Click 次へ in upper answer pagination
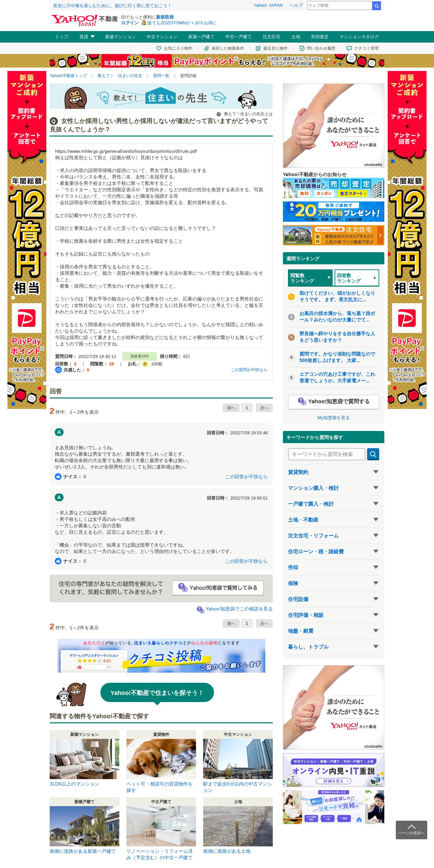 pyautogui.click(x=264, y=408)
